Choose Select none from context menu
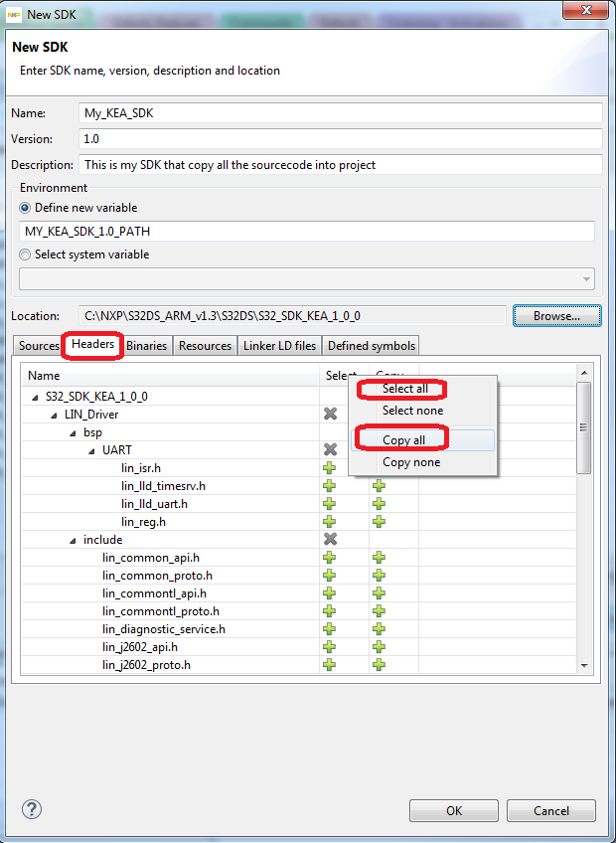This screenshot has height=843, width=616. tap(412, 411)
